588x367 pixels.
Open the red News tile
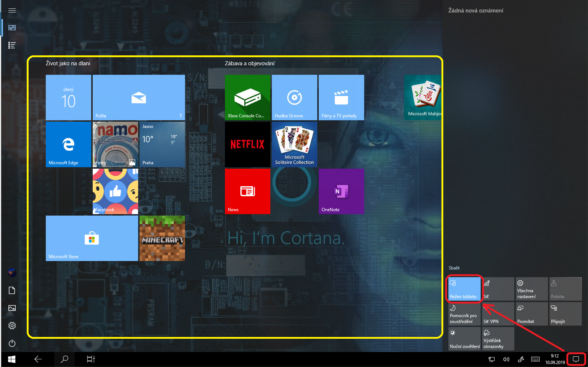pyautogui.click(x=248, y=191)
